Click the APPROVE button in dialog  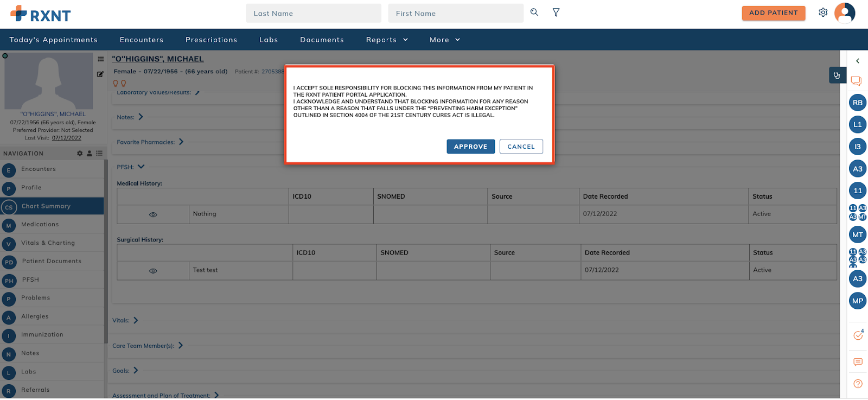[x=470, y=147]
